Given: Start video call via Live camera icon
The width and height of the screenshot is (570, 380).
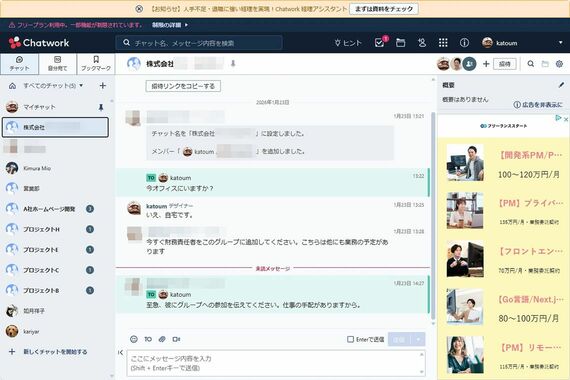Looking at the screenshot, I should (x=176, y=339).
